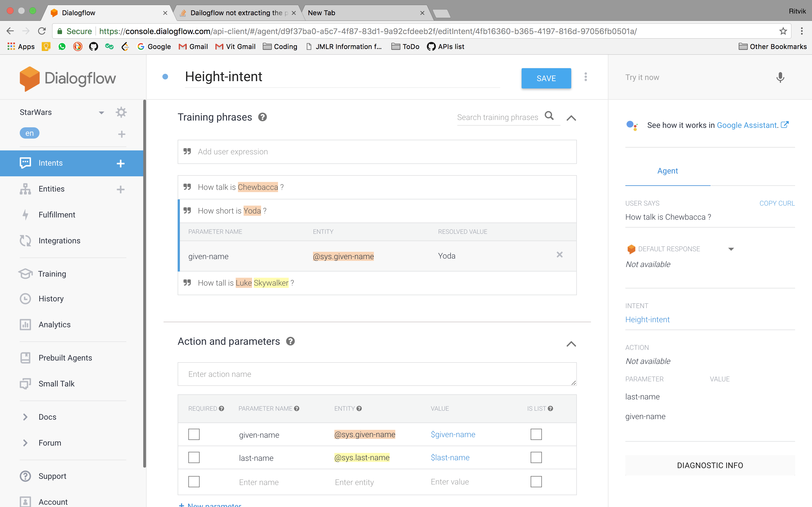Image resolution: width=812 pixels, height=507 pixels.
Task: Open the three-dot menu beside Save
Action: [x=586, y=77]
